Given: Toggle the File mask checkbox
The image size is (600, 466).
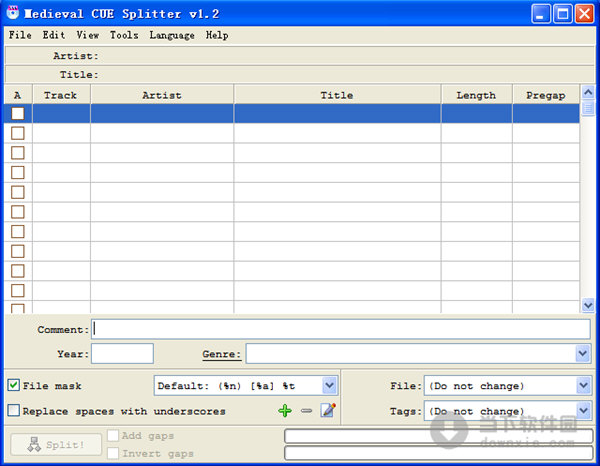Looking at the screenshot, I should (13, 385).
